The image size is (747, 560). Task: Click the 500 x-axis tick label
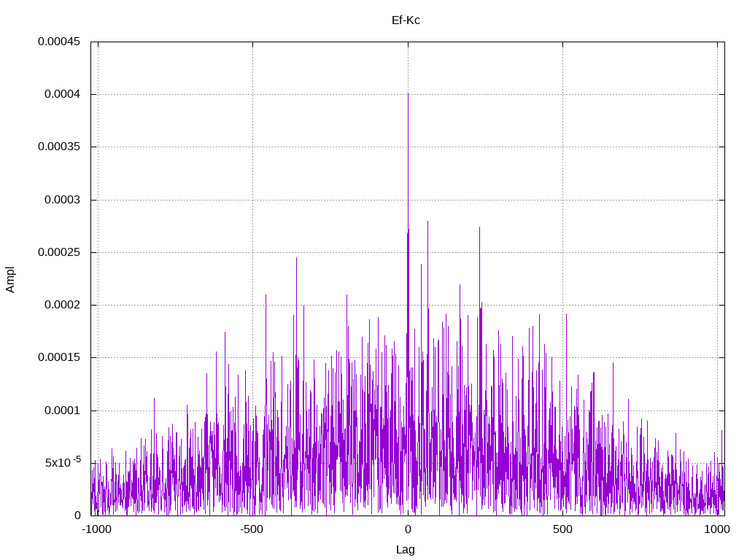562,529
